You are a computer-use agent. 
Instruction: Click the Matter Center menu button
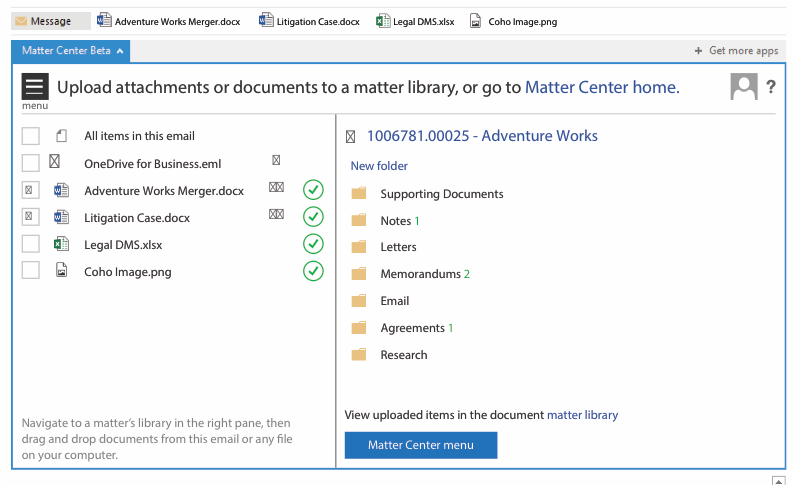click(421, 445)
